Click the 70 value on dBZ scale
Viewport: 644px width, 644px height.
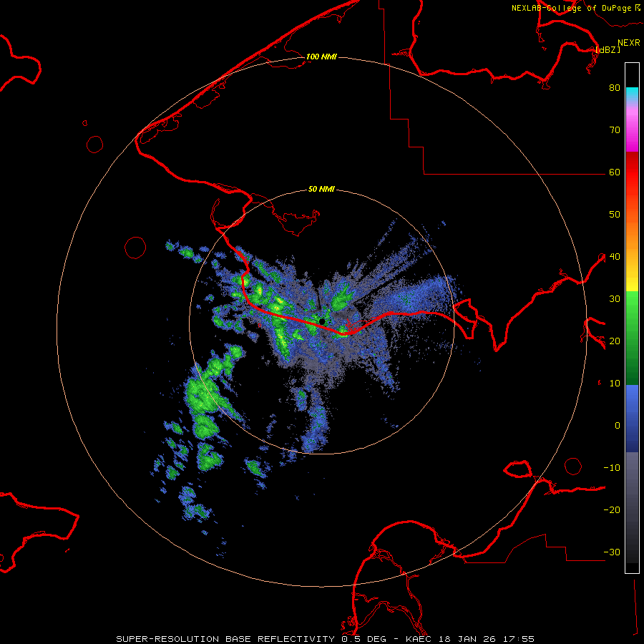(615, 130)
